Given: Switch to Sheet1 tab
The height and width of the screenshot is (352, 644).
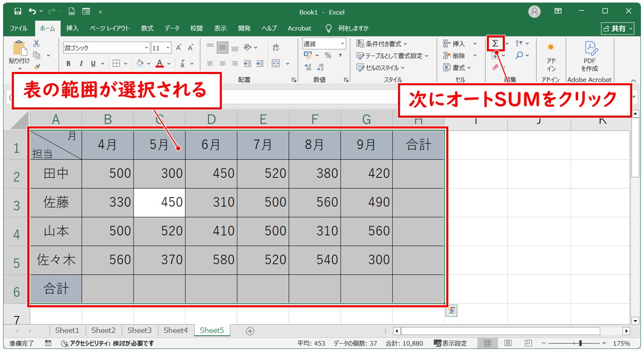Looking at the screenshot, I should [x=67, y=330].
